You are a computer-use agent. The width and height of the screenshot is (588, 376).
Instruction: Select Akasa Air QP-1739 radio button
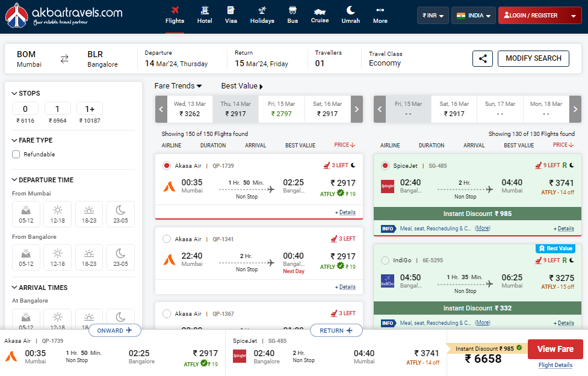[167, 165]
